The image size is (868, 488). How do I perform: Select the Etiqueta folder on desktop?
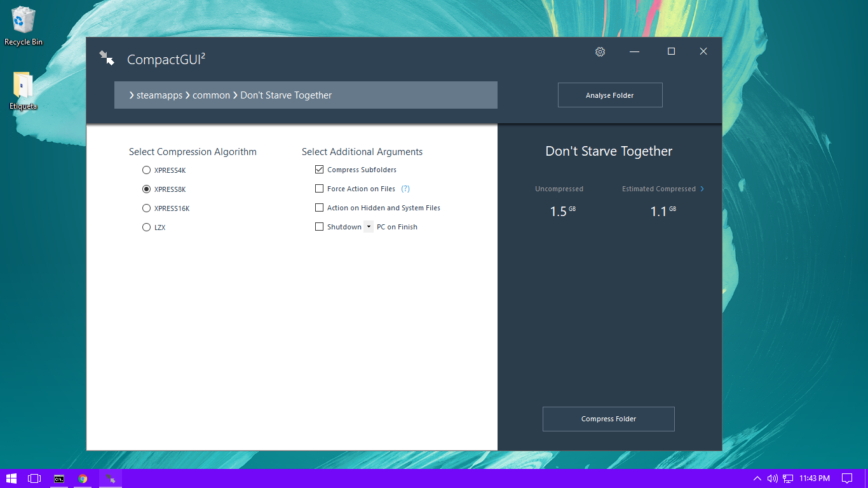(x=24, y=91)
